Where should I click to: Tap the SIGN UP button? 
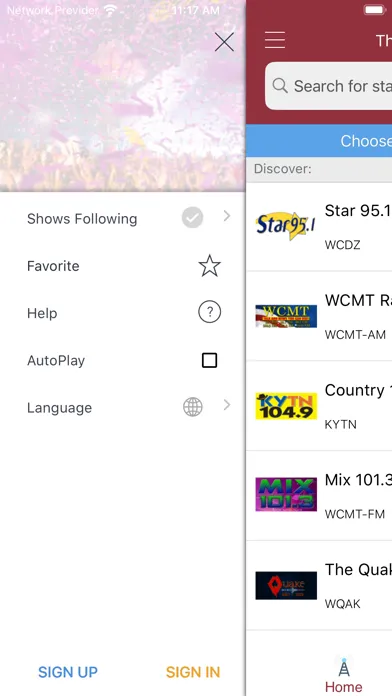[68, 672]
